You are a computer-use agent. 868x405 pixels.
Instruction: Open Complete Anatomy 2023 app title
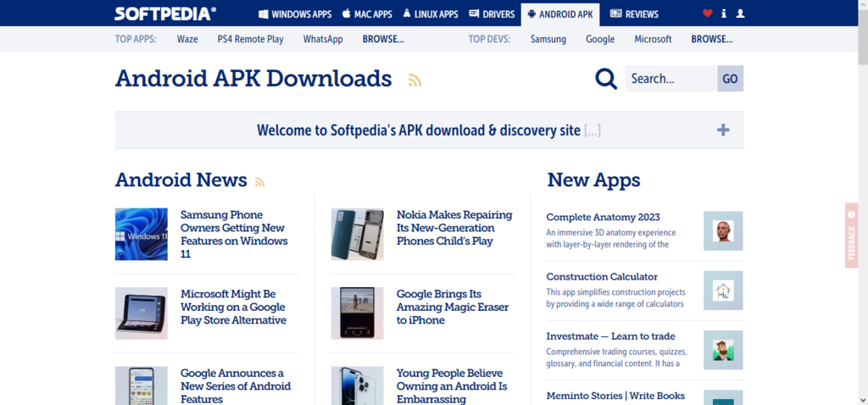coord(603,217)
